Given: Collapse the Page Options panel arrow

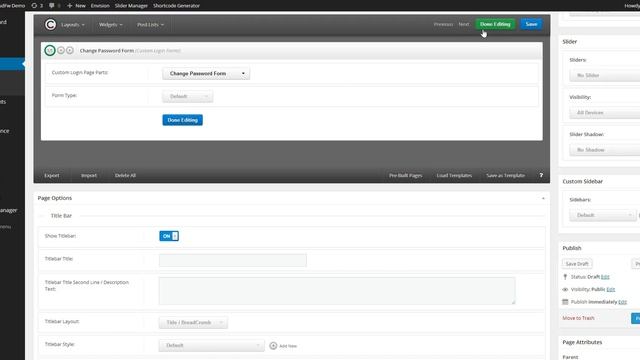Looking at the screenshot, I should tap(543, 198).
